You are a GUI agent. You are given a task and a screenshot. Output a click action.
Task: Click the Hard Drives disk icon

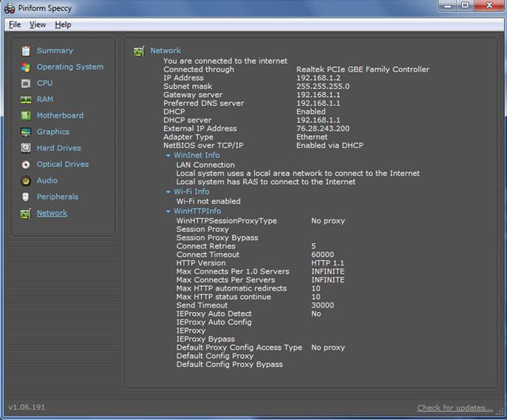coord(26,148)
